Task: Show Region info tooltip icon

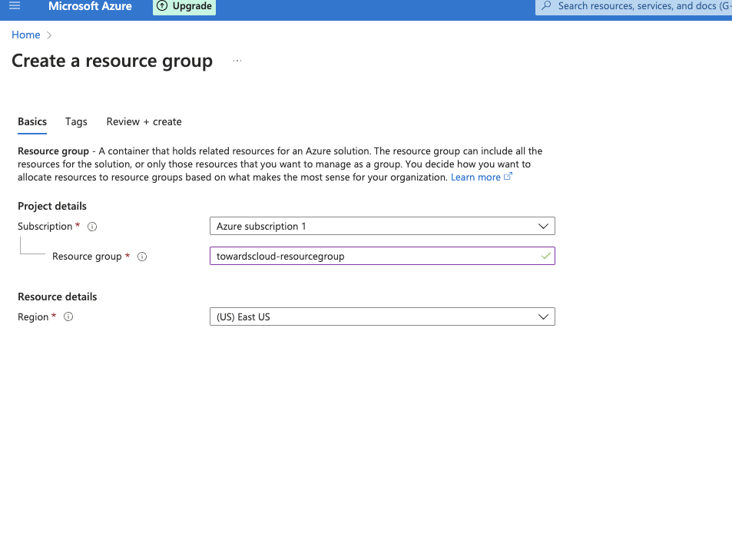Action: [68, 316]
